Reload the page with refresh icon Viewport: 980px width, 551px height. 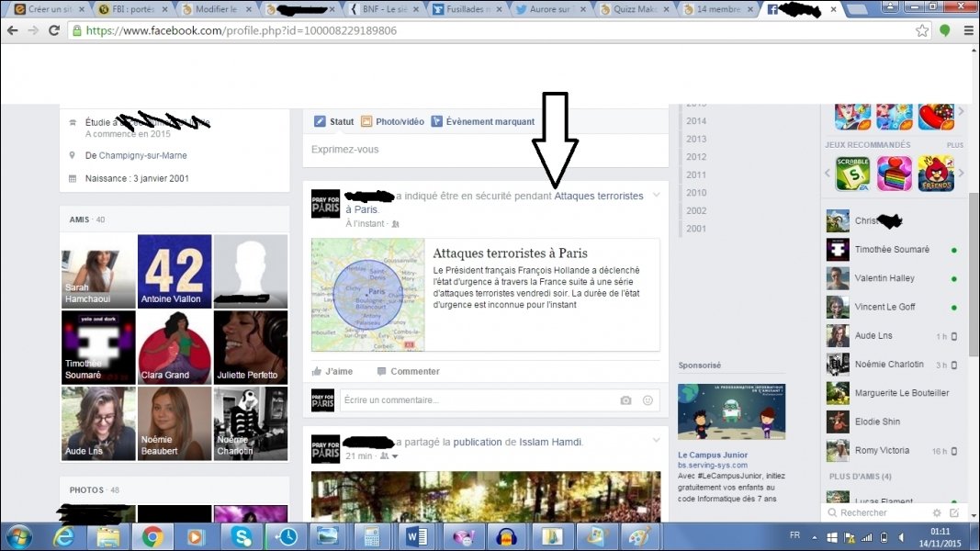point(54,30)
